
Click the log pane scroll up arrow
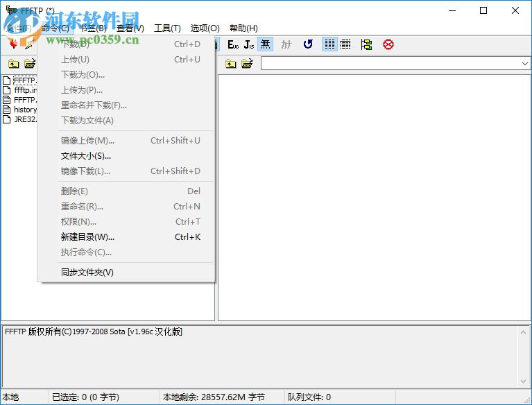coord(523,332)
